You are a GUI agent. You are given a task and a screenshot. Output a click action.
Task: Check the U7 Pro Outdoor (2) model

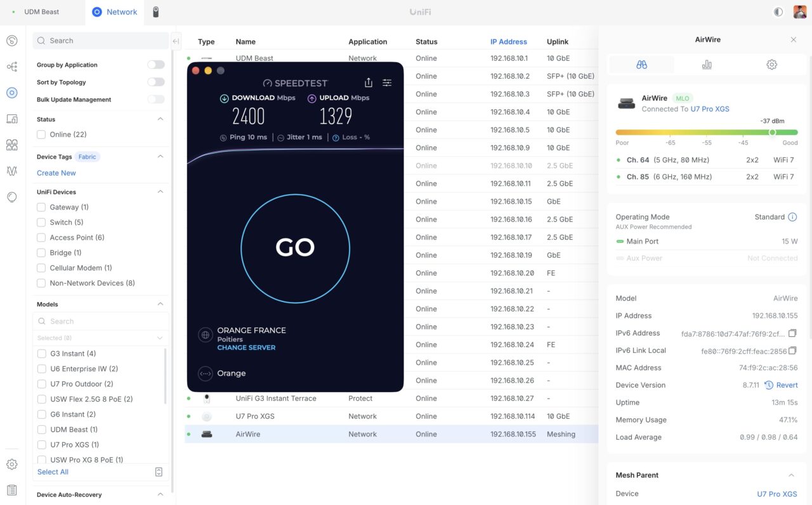click(x=41, y=384)
